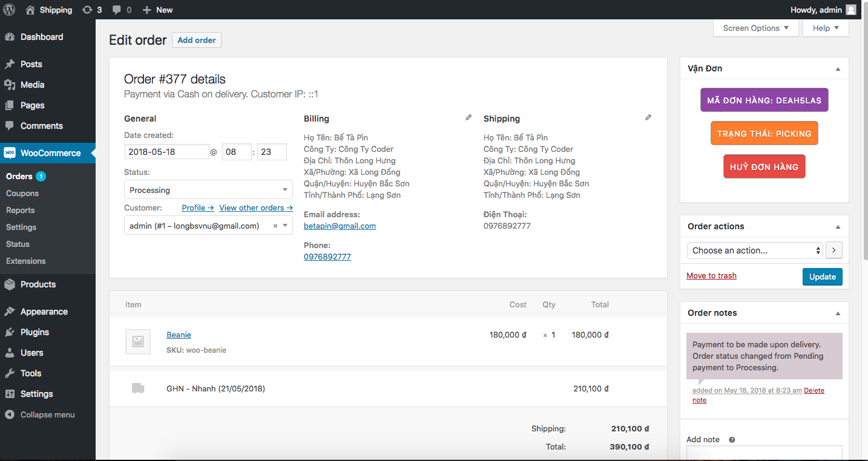
Task: Open the comments bubble in admin bar
Action: 122,10
